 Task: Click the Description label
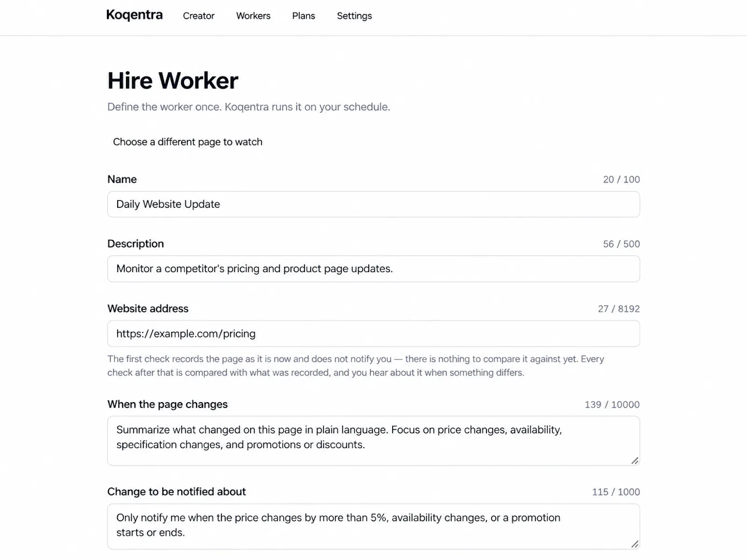[135, 244]
